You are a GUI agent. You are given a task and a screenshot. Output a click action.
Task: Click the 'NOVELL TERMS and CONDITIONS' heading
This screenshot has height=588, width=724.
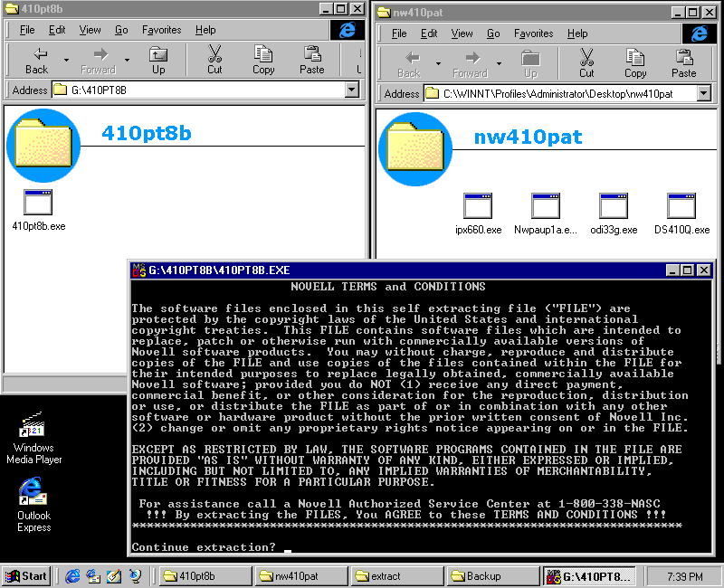pyautogui.click(x=388, y=287)
